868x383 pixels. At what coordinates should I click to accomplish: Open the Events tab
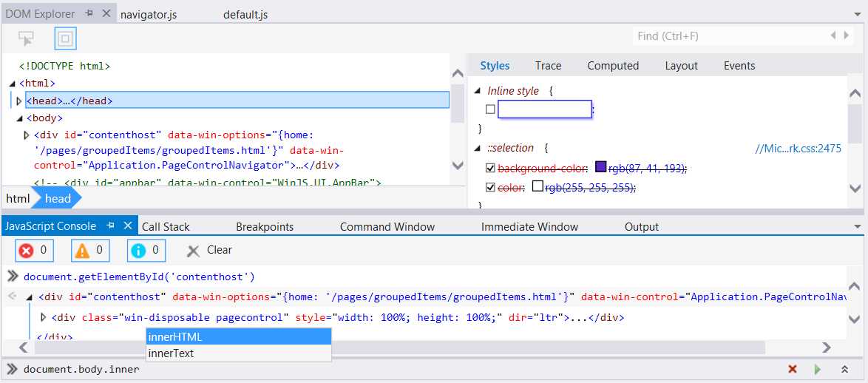[739, 66]
